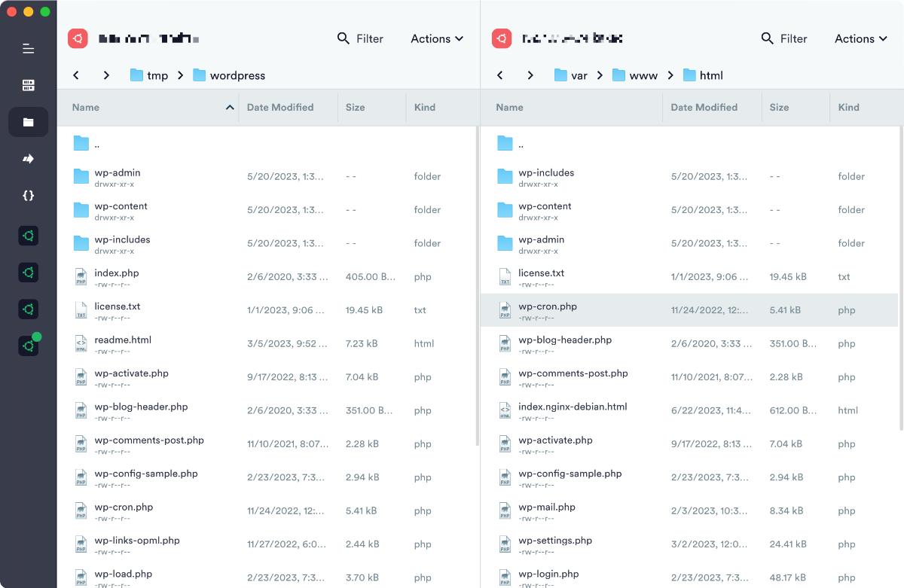The height and width of the screenshot is (588, 904).
Task: Go back in the left pane
Action: 76,75
